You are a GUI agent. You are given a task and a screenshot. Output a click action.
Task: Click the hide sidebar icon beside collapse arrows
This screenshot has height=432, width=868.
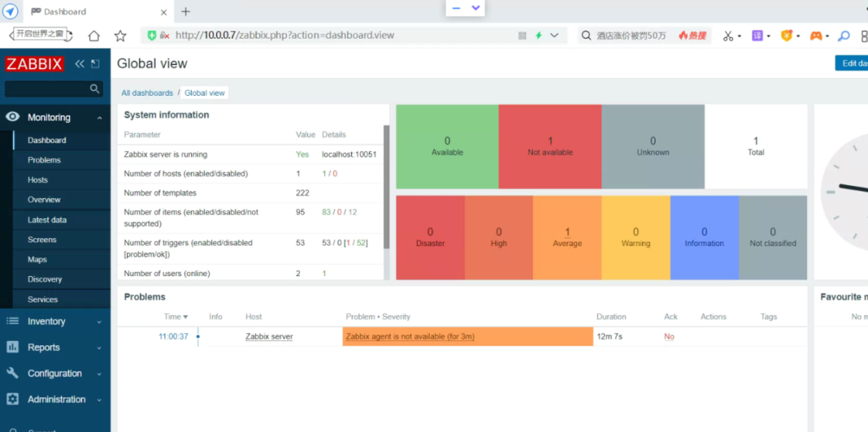[95, 64]
